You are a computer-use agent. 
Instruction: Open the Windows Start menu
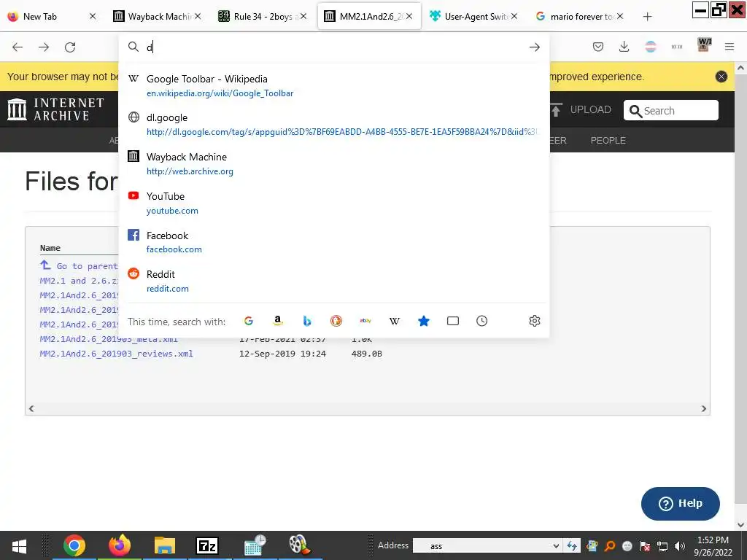tap(20, 545)
